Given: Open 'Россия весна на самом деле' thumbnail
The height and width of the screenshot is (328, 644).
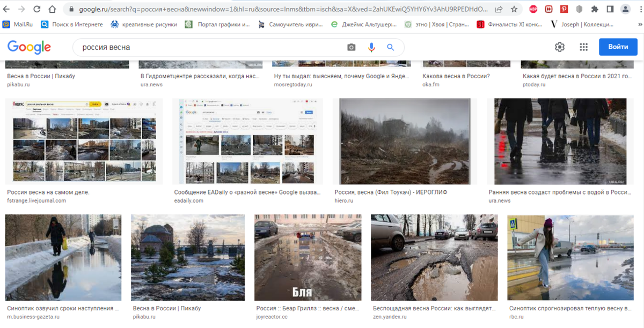Looking at the screenshot, I should 84,141.
